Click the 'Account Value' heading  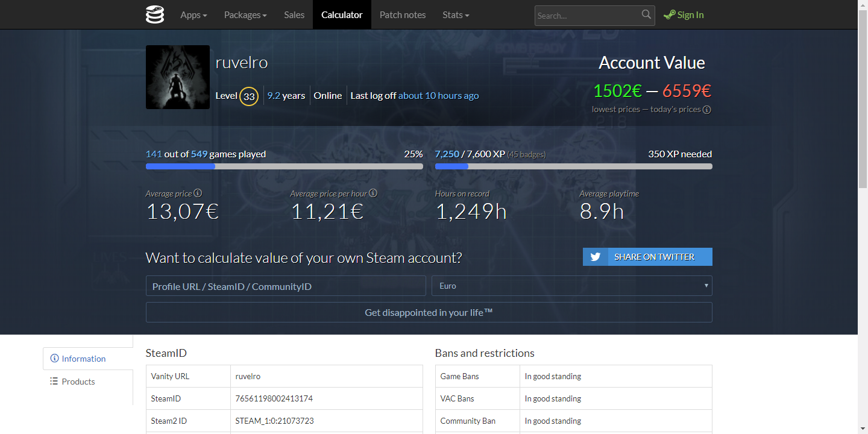(x=652, y=63)
